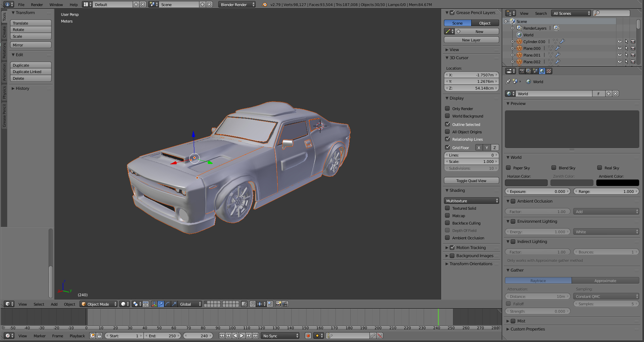The width and height of the screenshot is (644, 342).
Task: Open the Multitexture shading dropdown
Action: (471, 201)
